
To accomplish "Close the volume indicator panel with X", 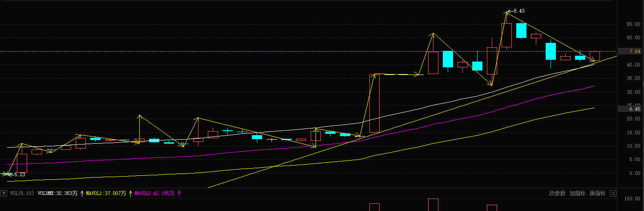I will (613, 194).
